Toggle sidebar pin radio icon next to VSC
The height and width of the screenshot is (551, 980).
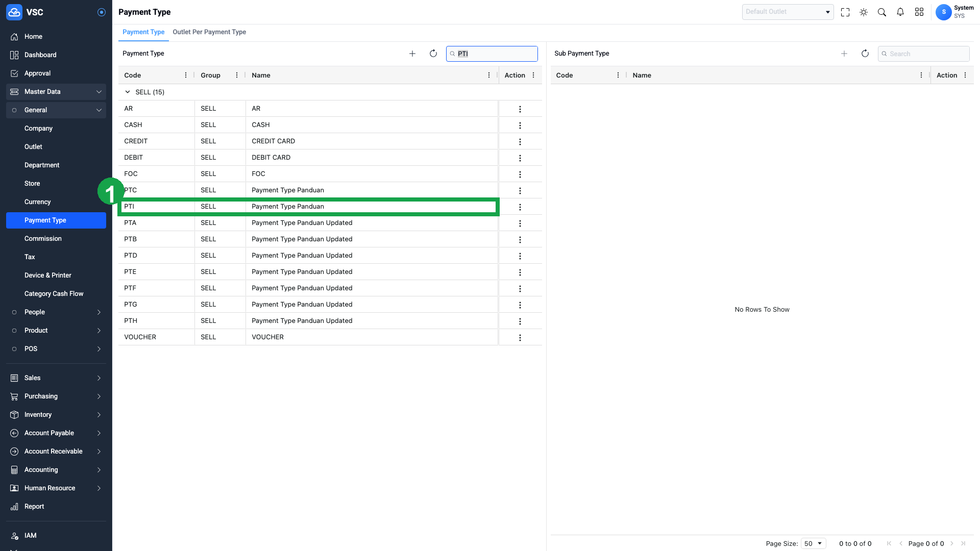[102, 12]
